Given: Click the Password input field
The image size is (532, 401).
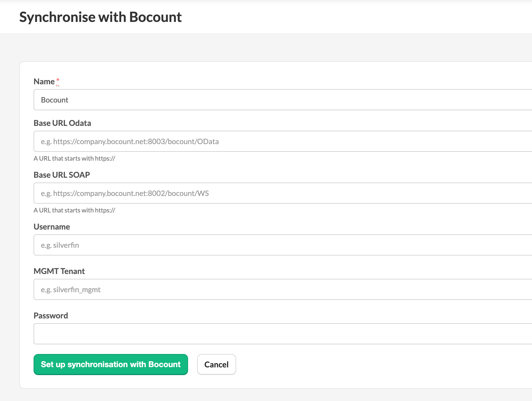Looking at the screenshot, I should click(x=283, y=334).
